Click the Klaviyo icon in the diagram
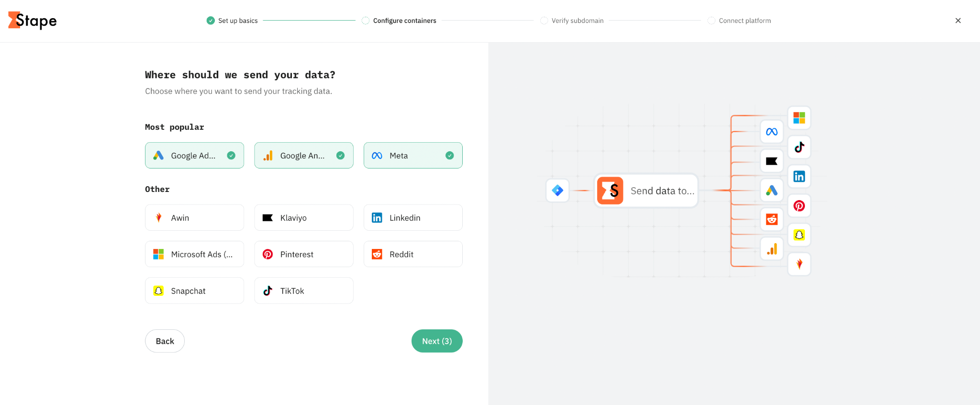This screenshot has width=980, height=405. [x=772, y=161]
